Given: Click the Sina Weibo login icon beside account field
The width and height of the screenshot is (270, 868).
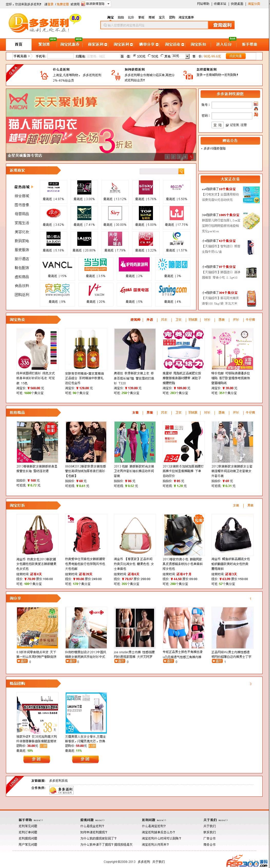Looking at the screenshot, I should pos(256,104).
